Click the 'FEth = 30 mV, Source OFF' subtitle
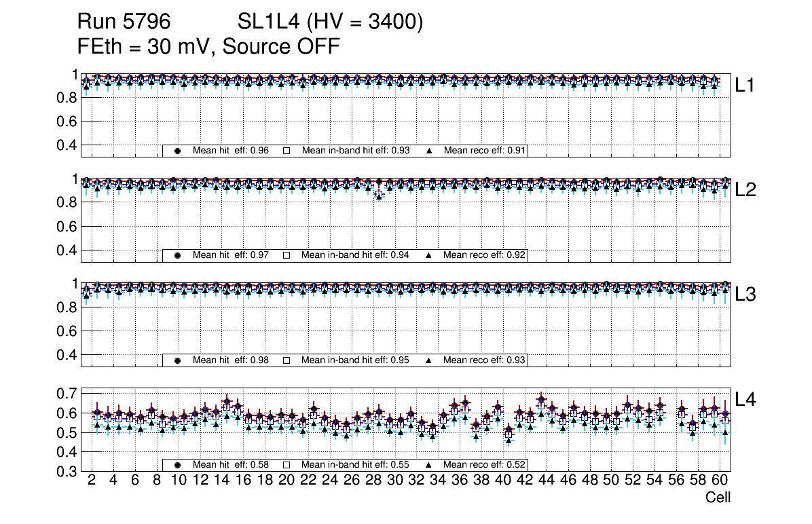The width and height of the screenshot is (812, 524). 208,46
